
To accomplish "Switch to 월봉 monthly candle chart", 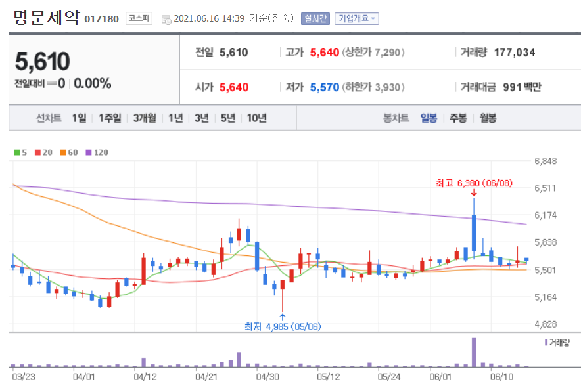I will [488, 118].
